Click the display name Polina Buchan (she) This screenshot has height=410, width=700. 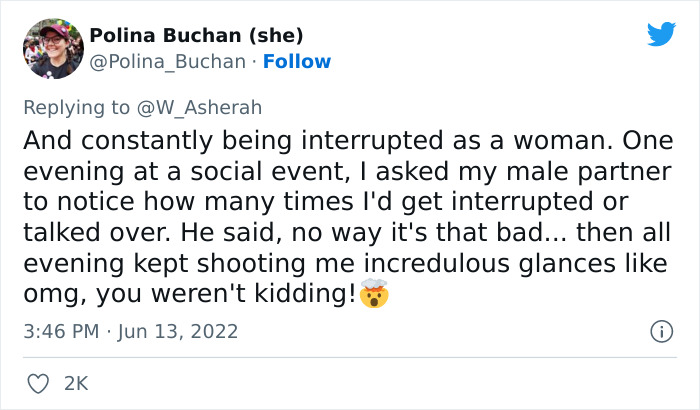pyautogui.click(x=196, y=36)
